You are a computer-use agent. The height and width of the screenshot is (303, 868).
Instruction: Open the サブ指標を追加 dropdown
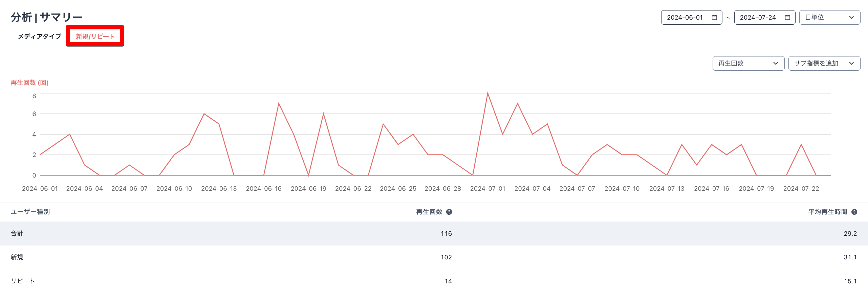point(824,64)
